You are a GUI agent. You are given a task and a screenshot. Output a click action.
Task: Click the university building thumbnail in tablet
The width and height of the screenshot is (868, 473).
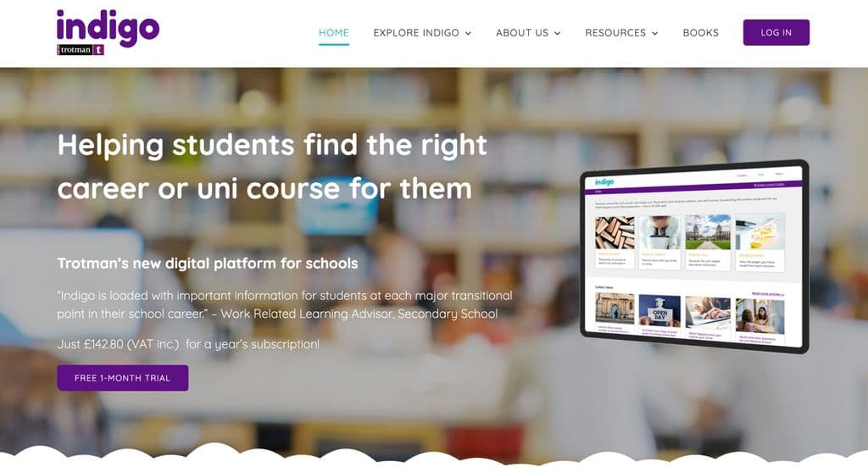[x=708, y=232]
